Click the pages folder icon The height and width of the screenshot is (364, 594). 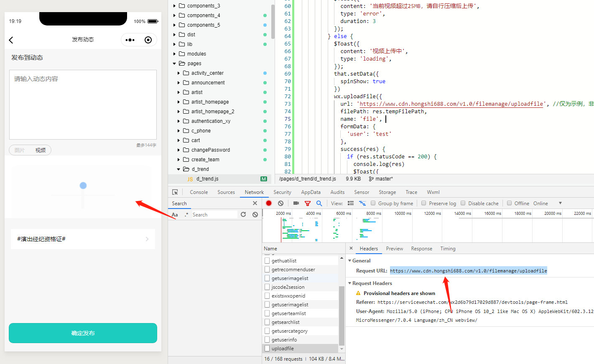point(182,64)
